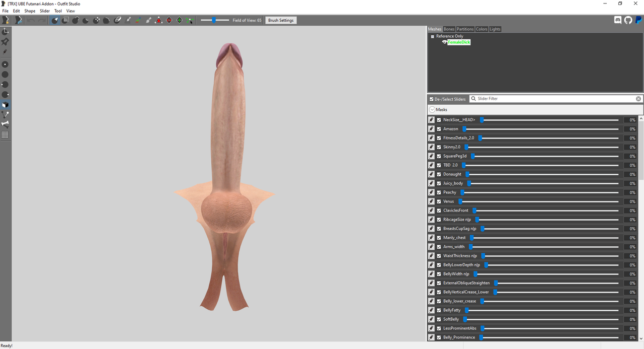The height and width of the screenshot is (349, 644).
Task: Switch to the Bones tab
Action: point(449,29)
